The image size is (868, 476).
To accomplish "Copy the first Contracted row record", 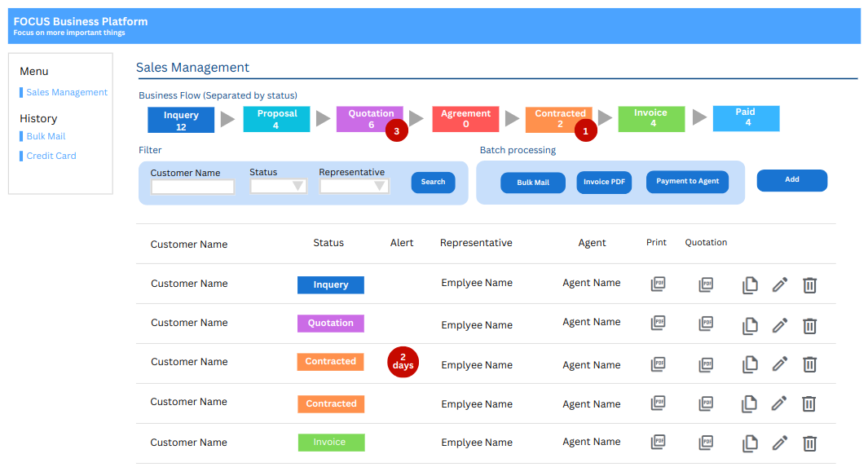I will point(750,364).
